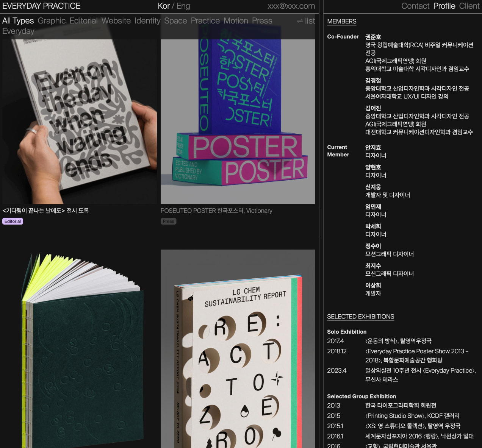The height and width of the screenshot is (448, 482).
Task: Switch language to Eng
Action: tap(183, 6)
